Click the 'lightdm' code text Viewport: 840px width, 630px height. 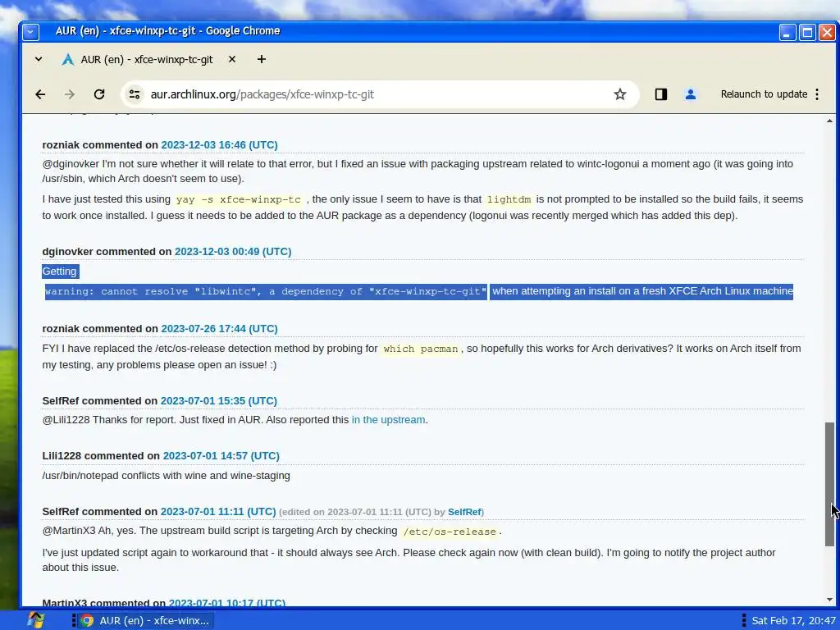coord(509,200)
